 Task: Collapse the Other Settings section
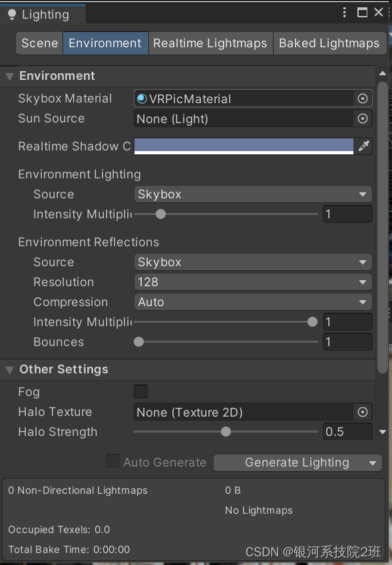tap(8, 369)
